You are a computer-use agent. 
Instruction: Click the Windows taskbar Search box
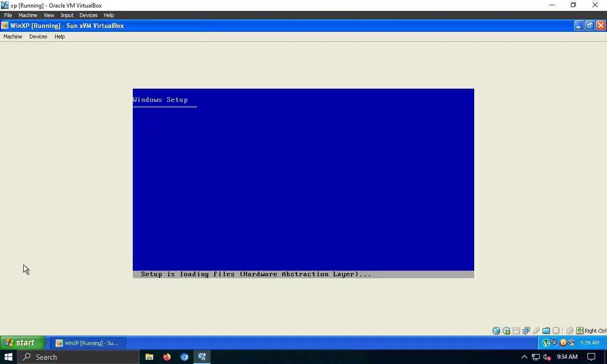78,357
